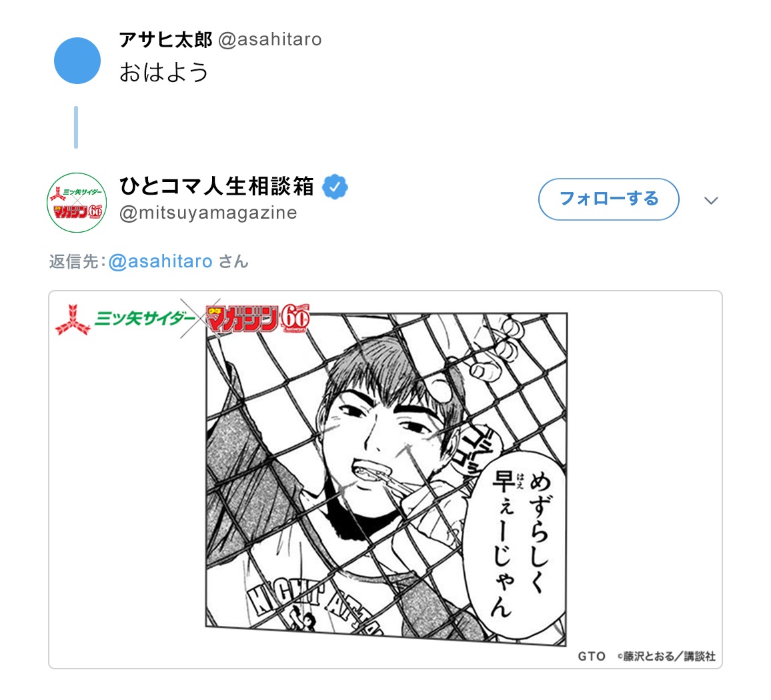Open the @asahitaro reply link
The image size is (771, 700).
pyautogui.click(x=160, y=261)
